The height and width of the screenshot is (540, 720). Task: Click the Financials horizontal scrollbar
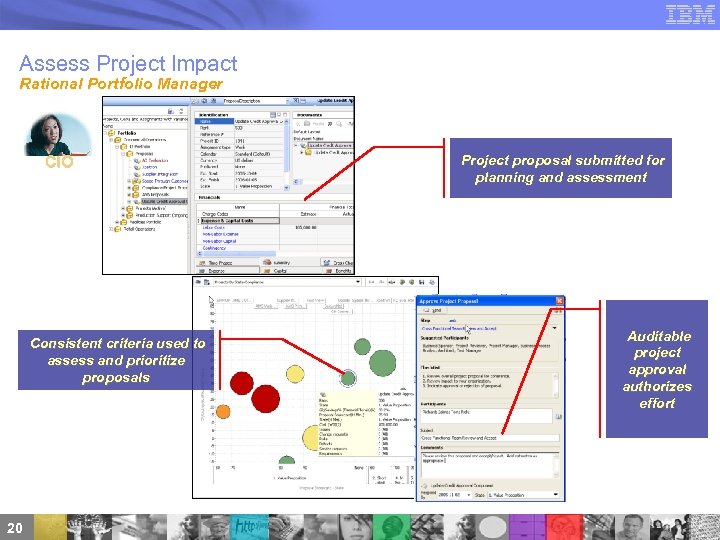236,253
